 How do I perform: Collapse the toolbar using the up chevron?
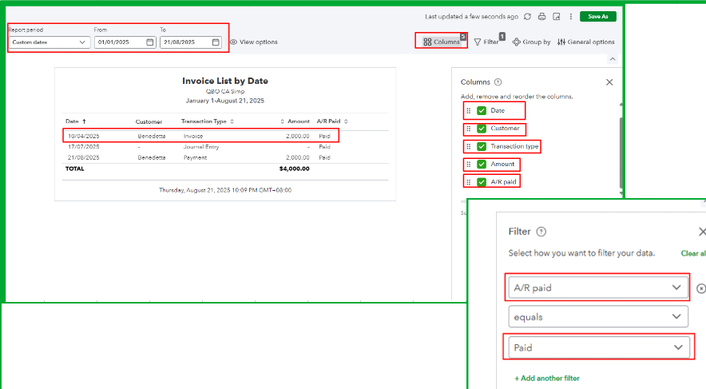point(612,59)
